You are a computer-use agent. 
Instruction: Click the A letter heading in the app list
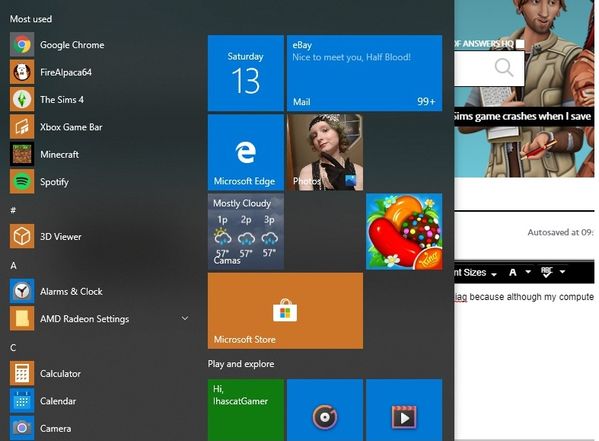(13, 265)
